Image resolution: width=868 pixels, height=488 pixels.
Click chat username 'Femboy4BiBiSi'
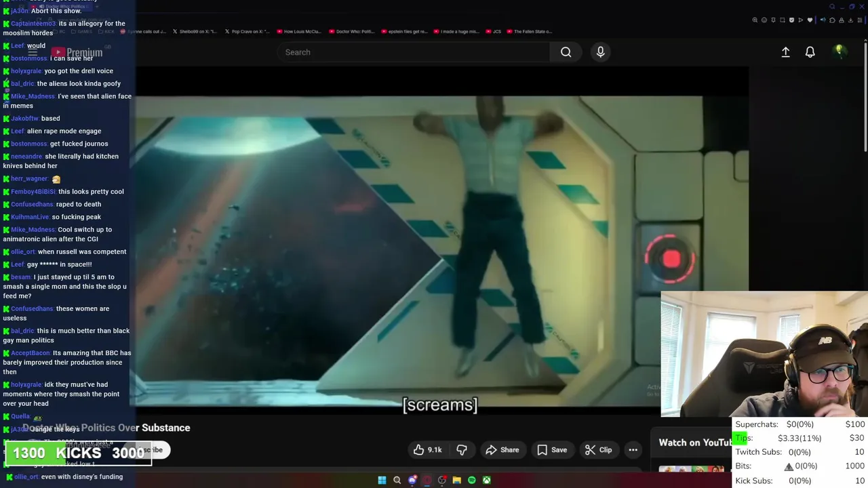coord(33,192)
